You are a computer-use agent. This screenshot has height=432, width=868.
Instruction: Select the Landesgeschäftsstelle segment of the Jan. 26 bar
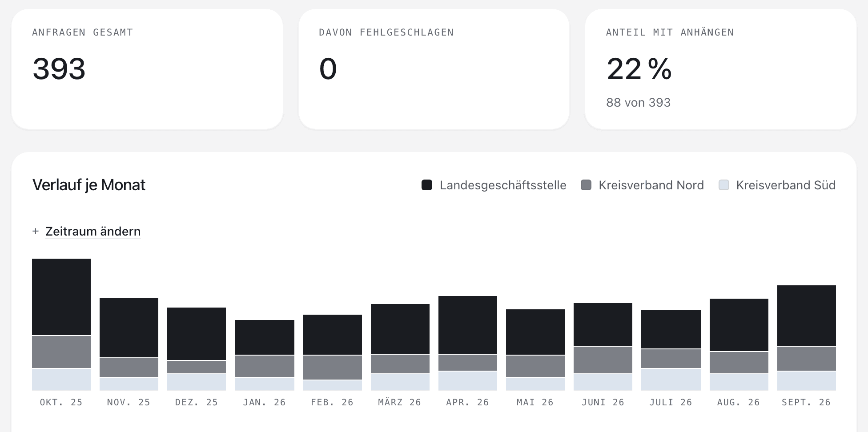[265, 337]
